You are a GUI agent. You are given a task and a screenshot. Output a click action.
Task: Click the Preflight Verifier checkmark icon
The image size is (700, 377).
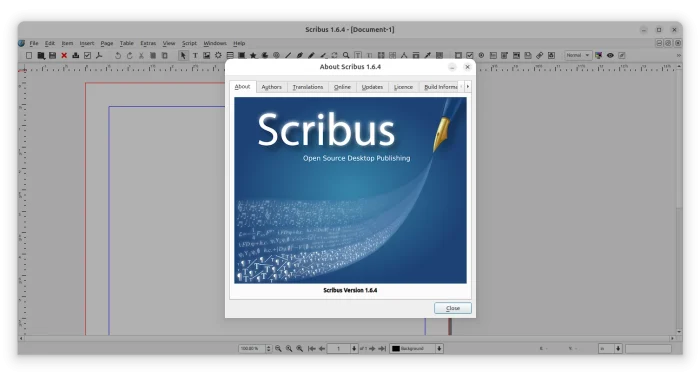pyautogui.click(x=88, y=55)
